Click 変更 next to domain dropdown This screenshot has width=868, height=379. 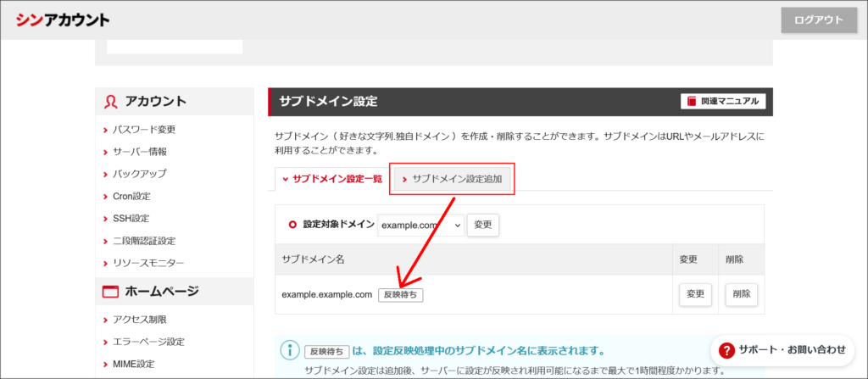483,226
